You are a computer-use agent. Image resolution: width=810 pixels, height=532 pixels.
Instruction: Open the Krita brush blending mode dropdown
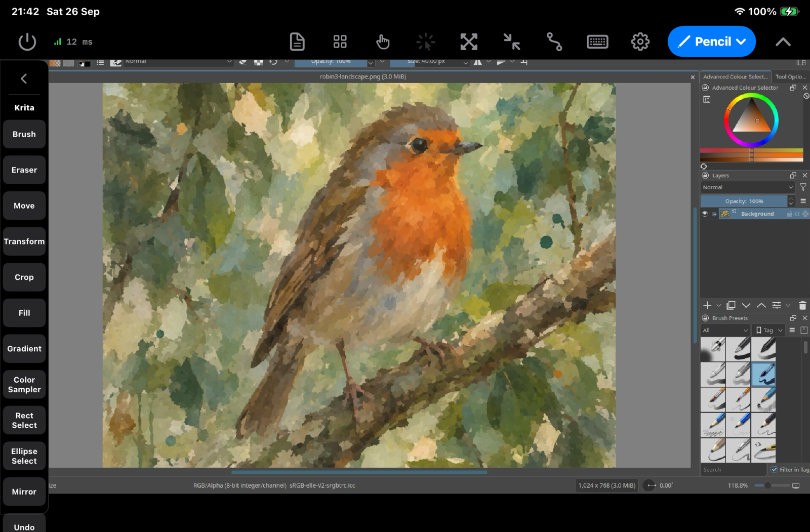coord(178,62)
